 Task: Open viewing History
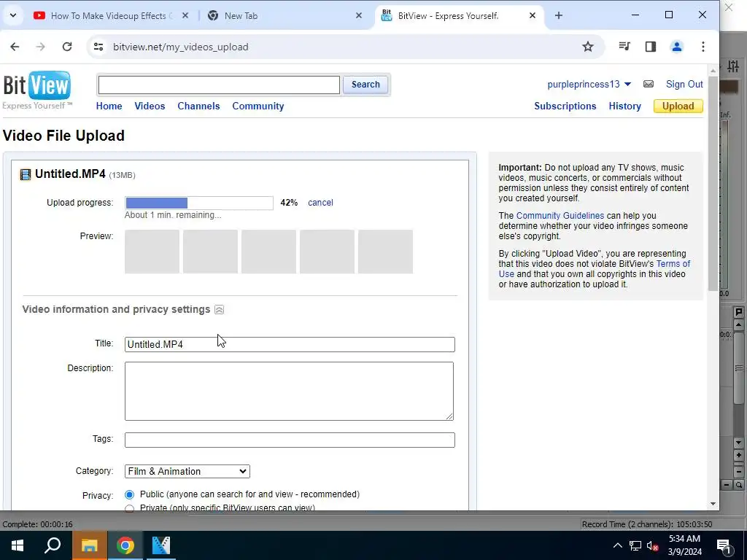(624, 106)
